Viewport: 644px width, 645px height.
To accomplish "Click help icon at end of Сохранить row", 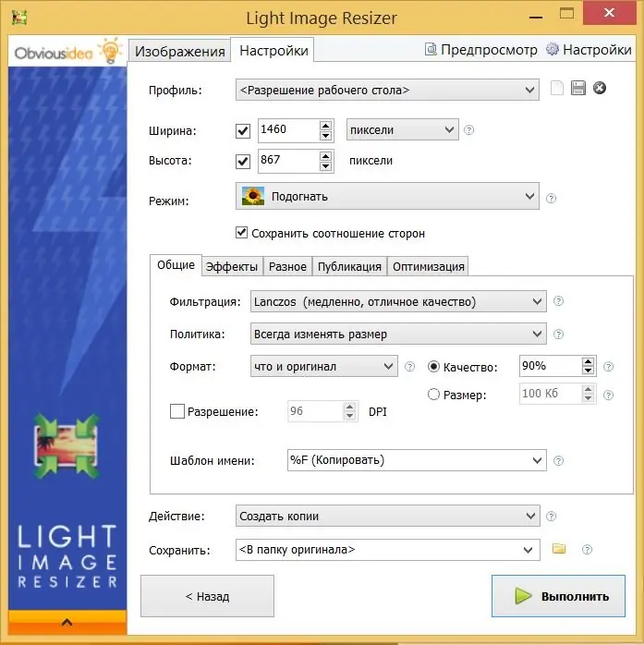I will pos(588,550).
